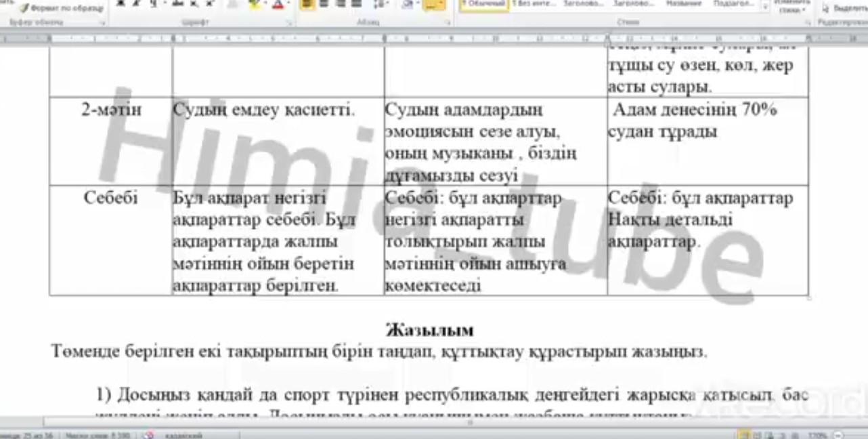Viewport: 868px width, 439px height.
Task: Apply the Название style
Action: point(682,5)
